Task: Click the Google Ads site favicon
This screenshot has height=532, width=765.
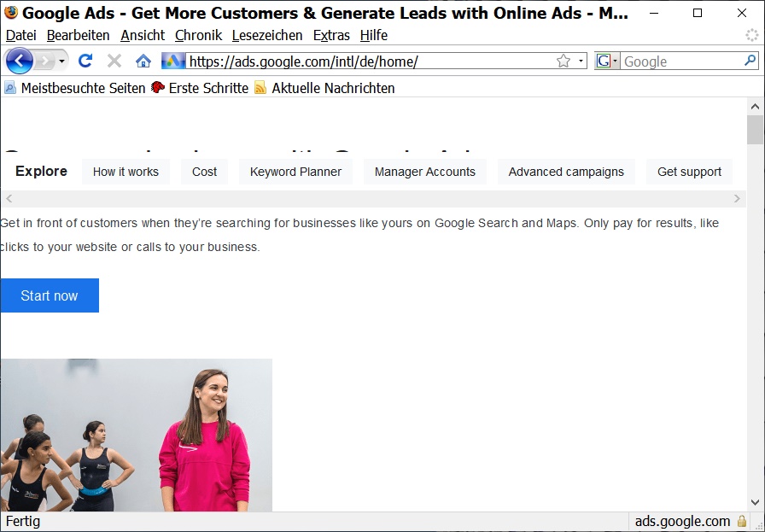Action: pos(173,61)
